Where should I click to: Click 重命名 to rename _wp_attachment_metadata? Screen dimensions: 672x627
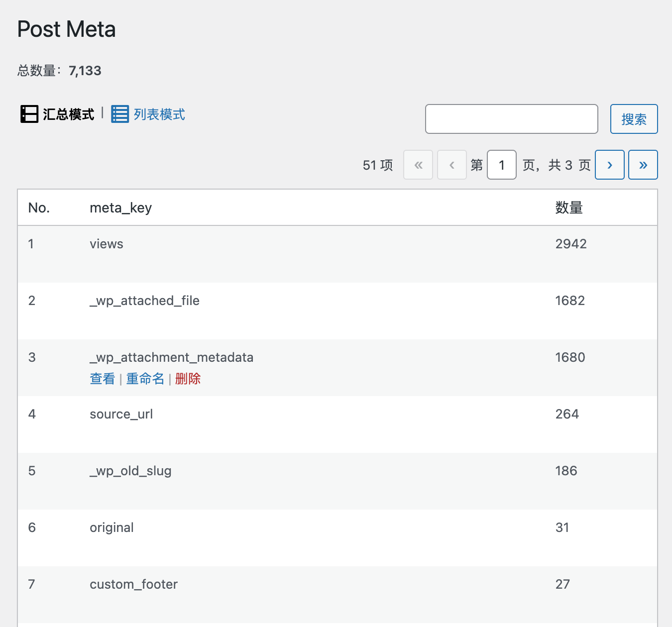(x=145, y=379)
